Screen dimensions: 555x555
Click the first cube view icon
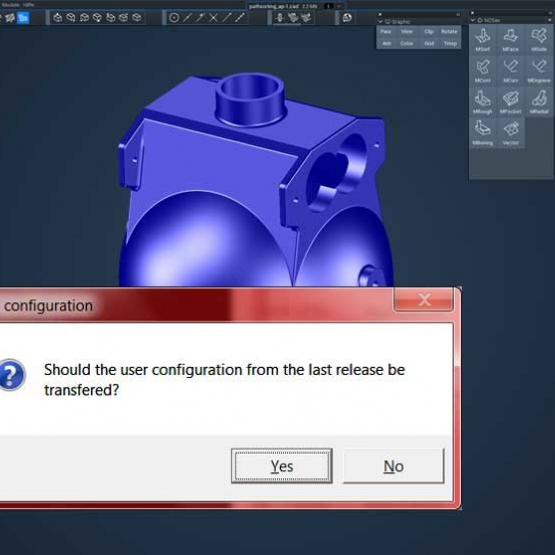pyautogui.click(x=57, y=18)
